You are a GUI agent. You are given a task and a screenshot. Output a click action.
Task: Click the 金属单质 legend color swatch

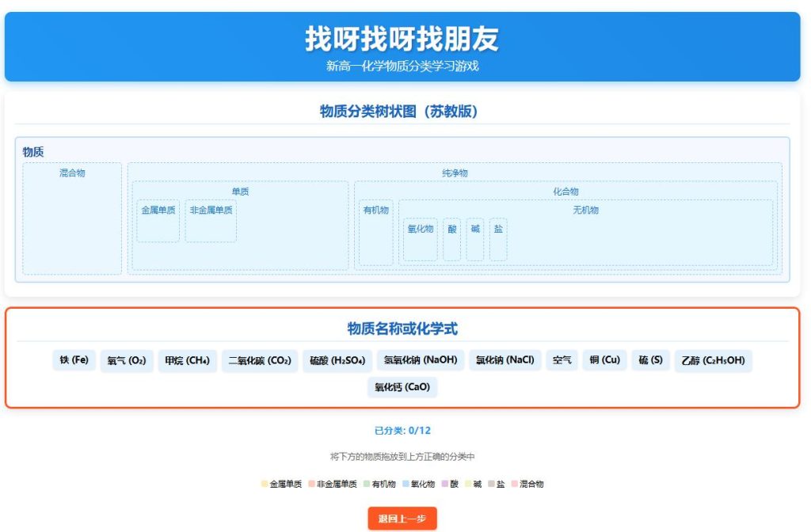[x=265, y=484]
